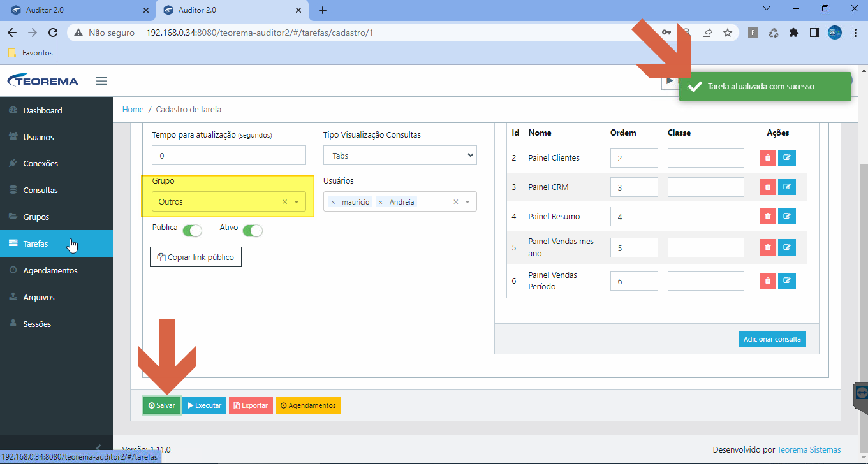Open Consultas in sidebar

click(56, 191)
